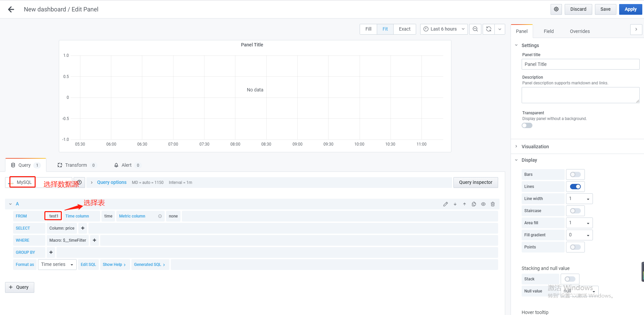
Task: Delete query A with trash icon
Action: (493, 204)
